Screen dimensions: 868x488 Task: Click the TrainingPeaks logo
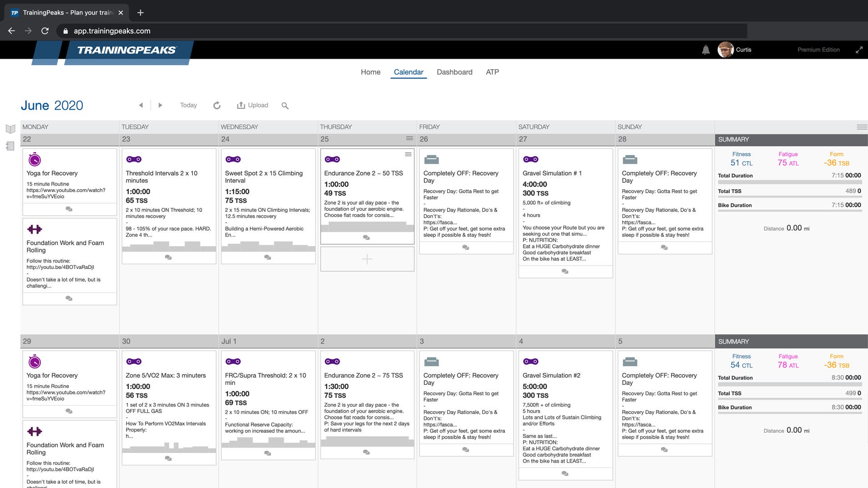pyautogui.click(x=126, y=50)
